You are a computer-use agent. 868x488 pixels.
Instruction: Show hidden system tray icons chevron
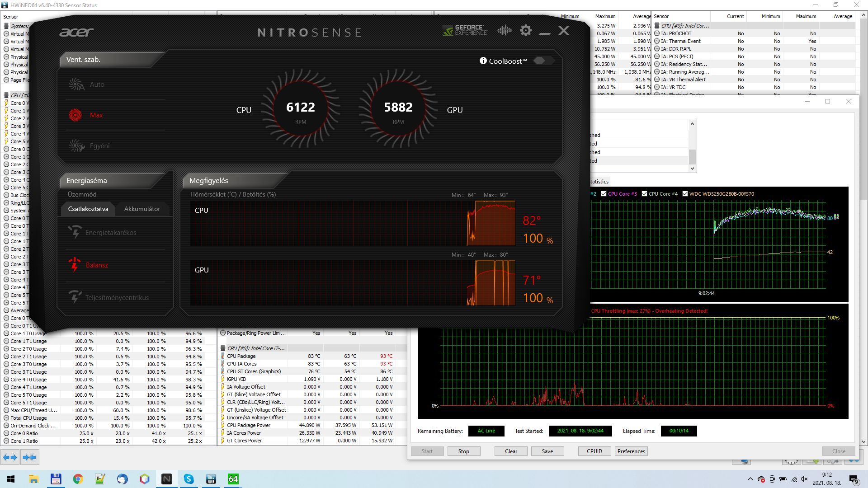pos(750,479)
